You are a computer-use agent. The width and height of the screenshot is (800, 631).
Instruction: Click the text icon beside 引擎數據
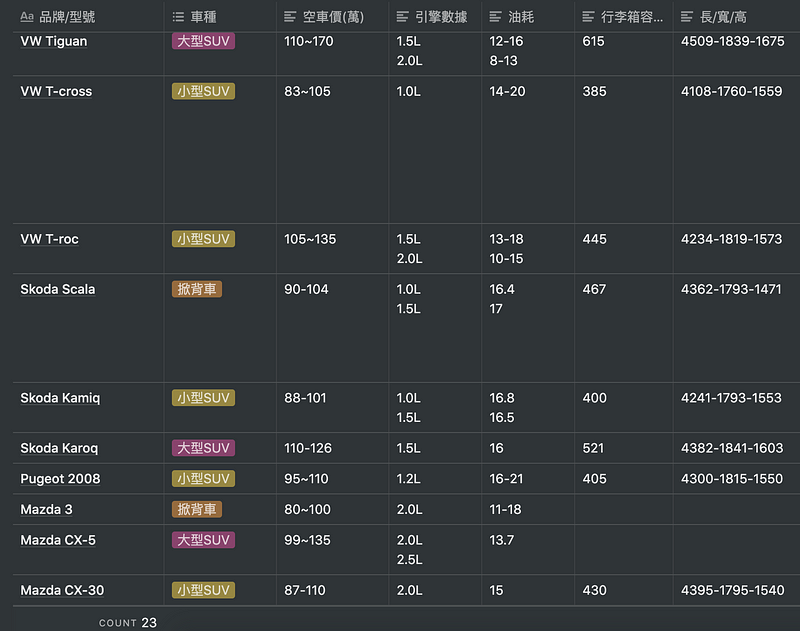pyautogui.click(x=402, y=17)
